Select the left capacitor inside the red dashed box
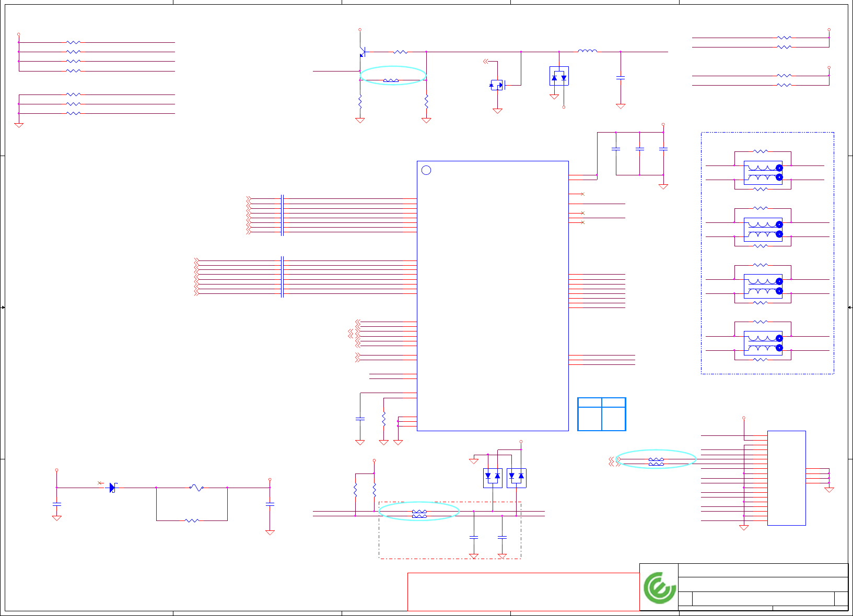 click(474, 537)
